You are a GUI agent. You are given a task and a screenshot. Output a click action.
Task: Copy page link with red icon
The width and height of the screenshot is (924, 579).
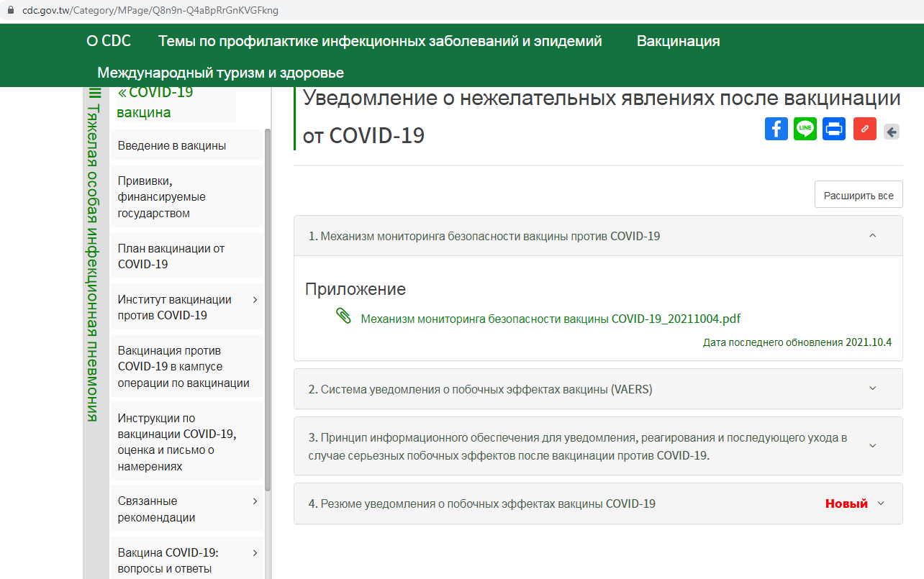click(864, 129)
